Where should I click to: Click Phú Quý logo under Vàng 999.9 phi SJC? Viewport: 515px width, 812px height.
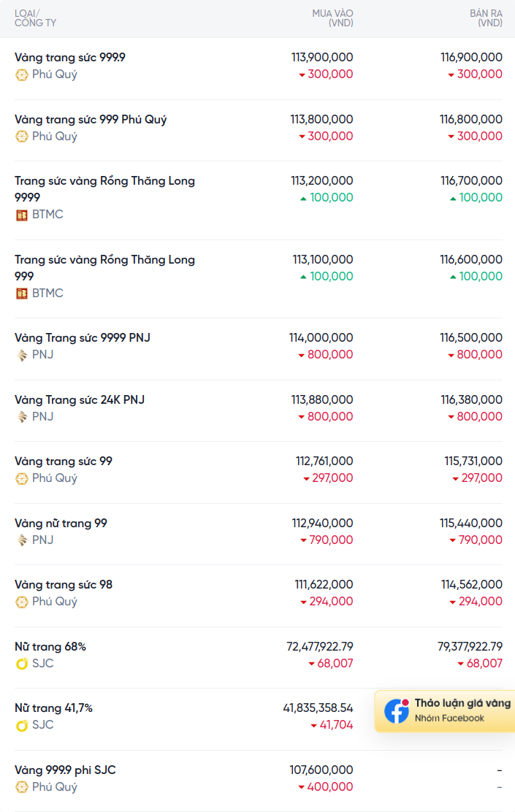(21, 787)
